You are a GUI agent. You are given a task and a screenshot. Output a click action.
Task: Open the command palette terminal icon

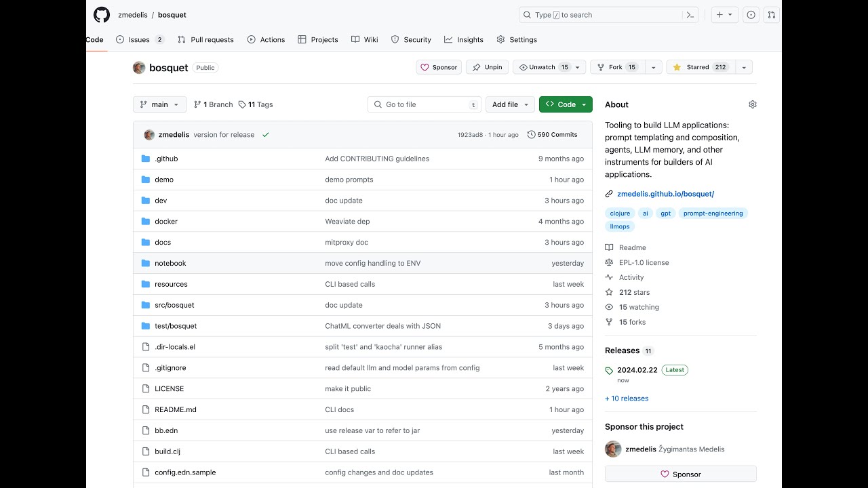690,15
